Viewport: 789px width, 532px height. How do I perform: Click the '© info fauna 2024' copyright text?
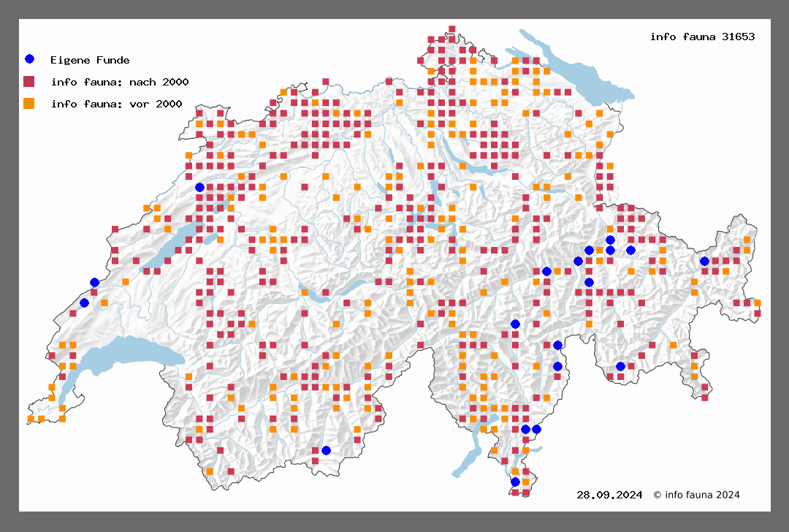(x=696, y=495)
